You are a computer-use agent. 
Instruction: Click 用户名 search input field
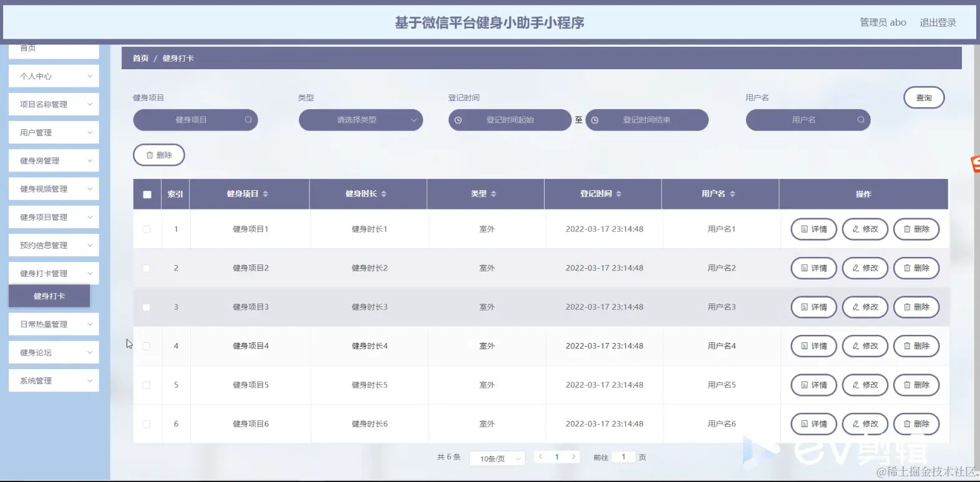tap(808, 120)
